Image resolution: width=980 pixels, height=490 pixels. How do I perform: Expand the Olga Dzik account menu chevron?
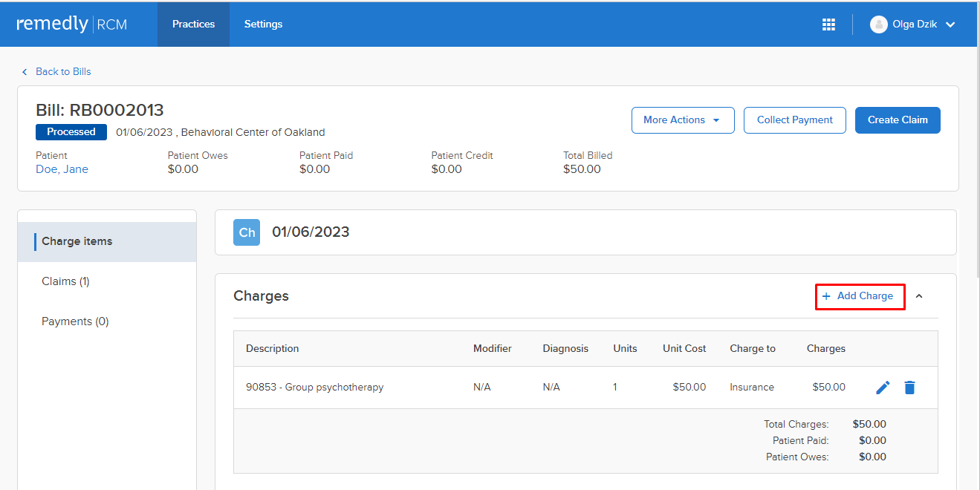[950, 24]
